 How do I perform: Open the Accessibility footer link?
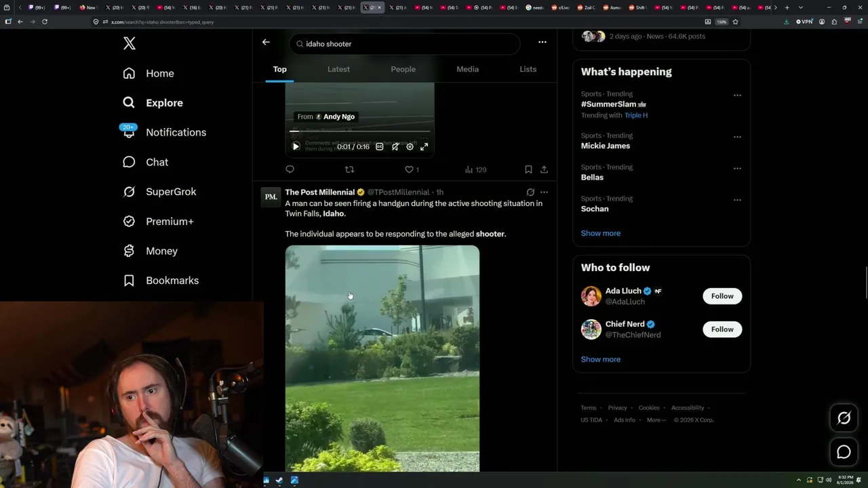coord(688,408)
